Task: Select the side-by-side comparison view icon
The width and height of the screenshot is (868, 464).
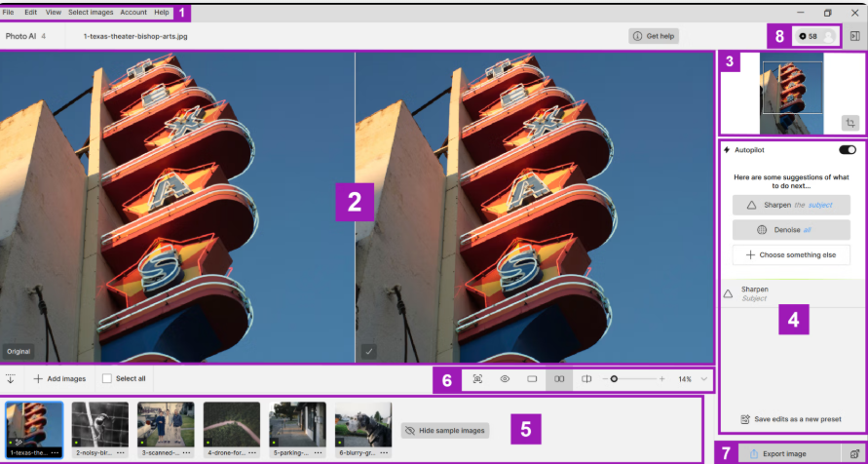Action: pos(559,378)
